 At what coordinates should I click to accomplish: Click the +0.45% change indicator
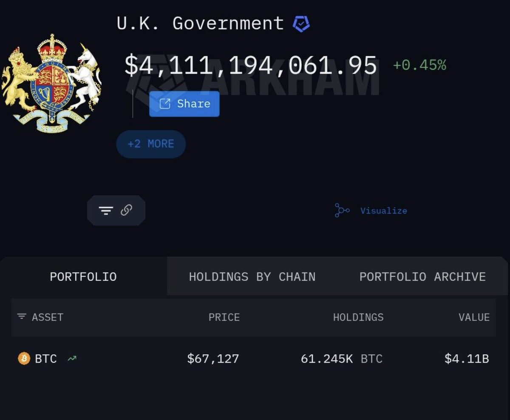pos(419,65)
